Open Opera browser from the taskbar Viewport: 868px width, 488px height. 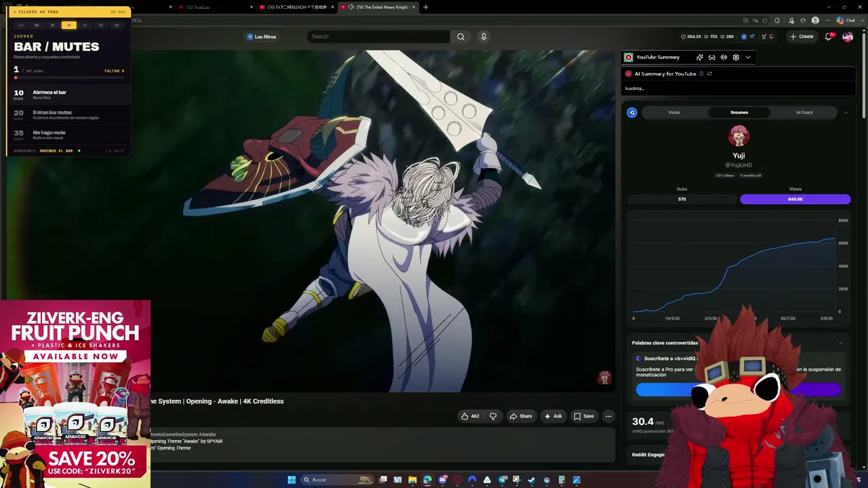[457, 480]
